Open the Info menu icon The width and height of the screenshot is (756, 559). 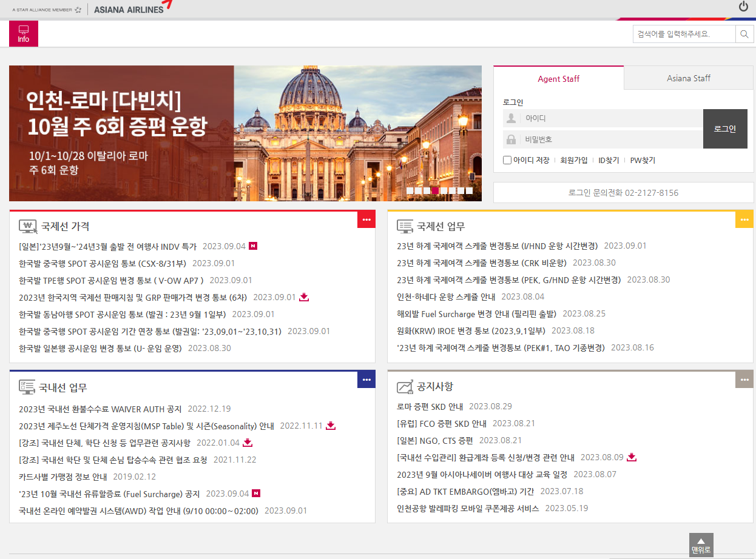23,33
